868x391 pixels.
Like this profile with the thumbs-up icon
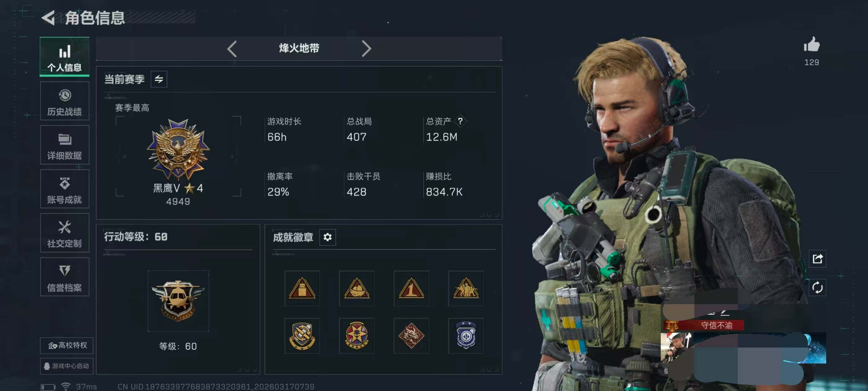[x=811, y=45]
